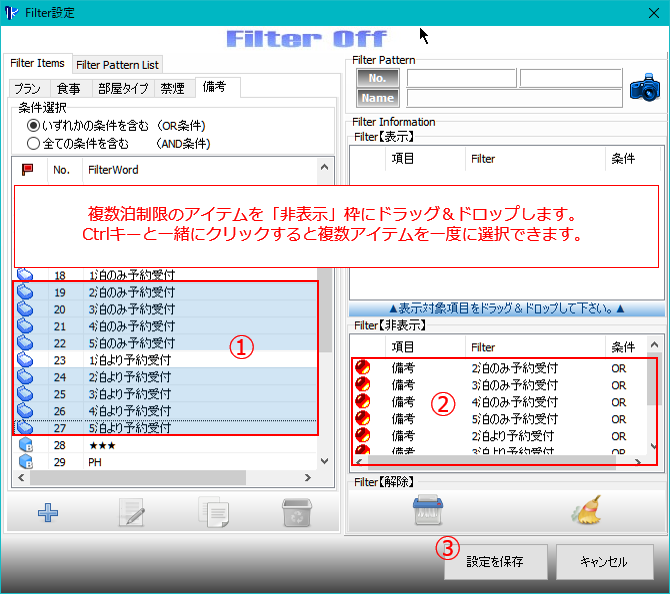Click the edit pencil notepad icon

click(x=131, y=512)
